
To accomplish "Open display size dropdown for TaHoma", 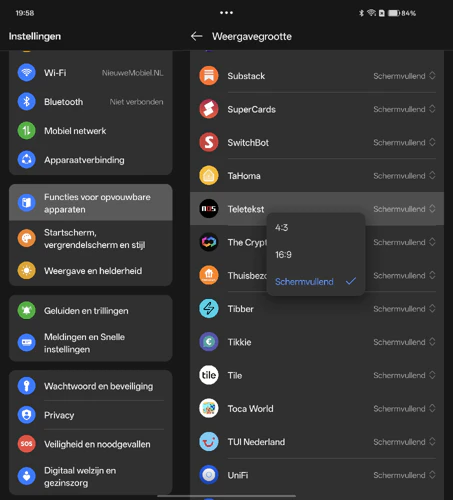I will [x=404, y=175].
